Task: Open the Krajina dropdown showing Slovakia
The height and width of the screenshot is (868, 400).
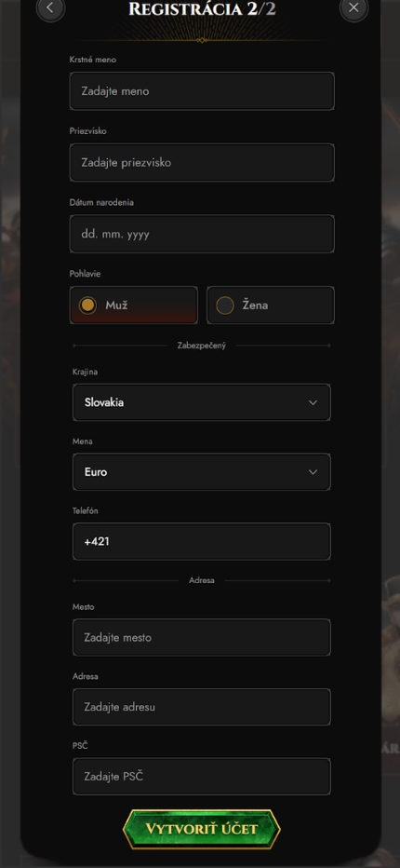Action: click(201, 402)
